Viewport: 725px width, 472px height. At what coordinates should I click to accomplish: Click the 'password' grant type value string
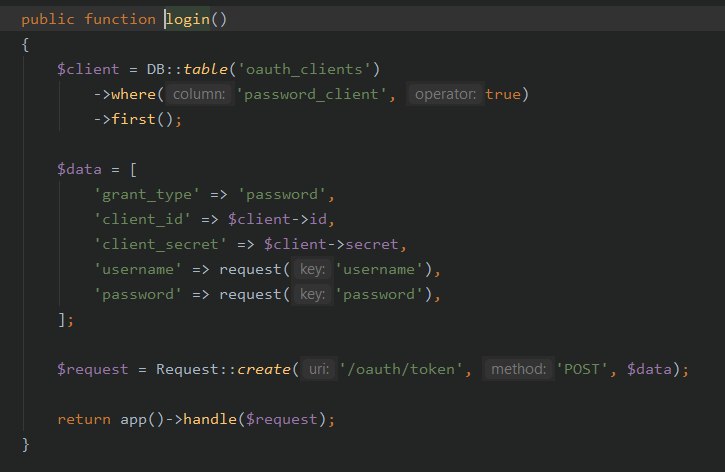pos(282,194)
